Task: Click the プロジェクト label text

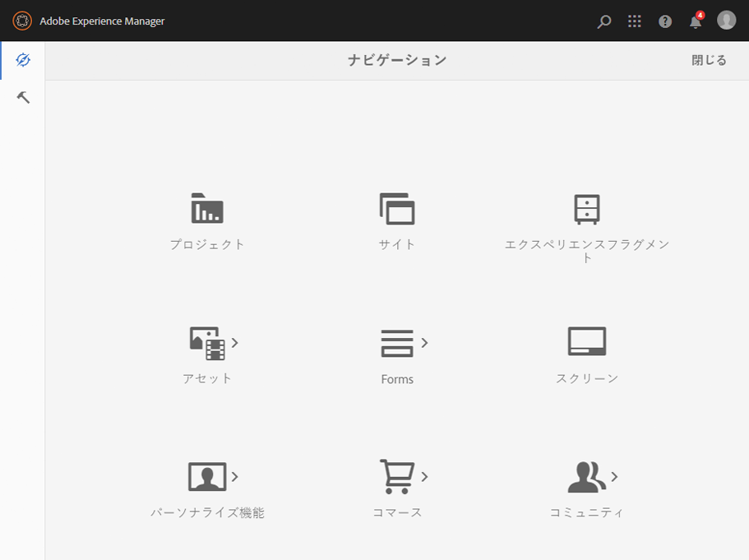Action: coord(207,245)
